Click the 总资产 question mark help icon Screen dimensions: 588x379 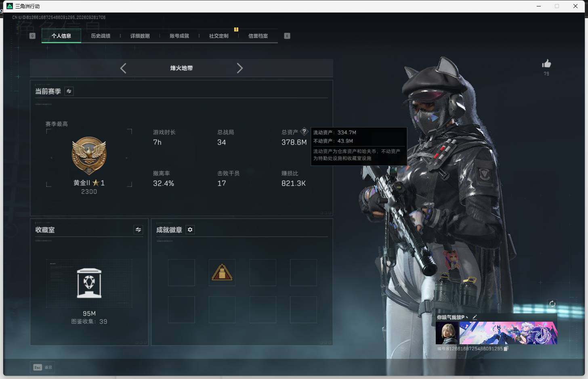point(304,132)
